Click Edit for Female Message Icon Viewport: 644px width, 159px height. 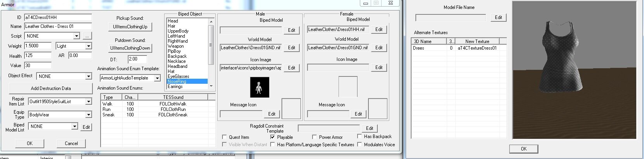(358, 114)
